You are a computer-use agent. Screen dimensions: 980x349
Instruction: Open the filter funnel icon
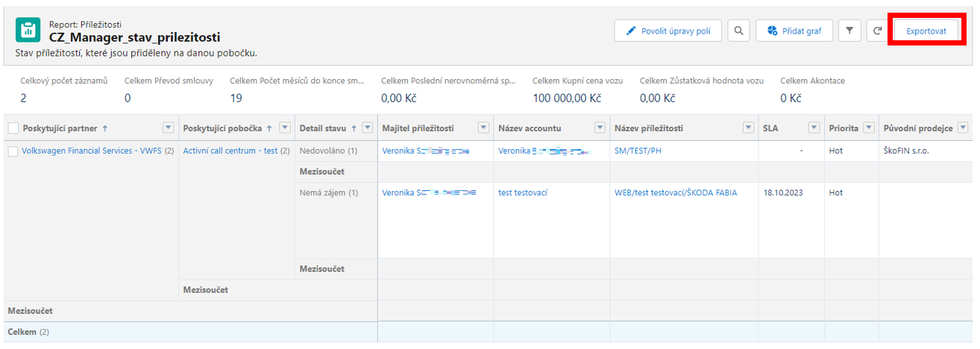[x=849, y=31]
